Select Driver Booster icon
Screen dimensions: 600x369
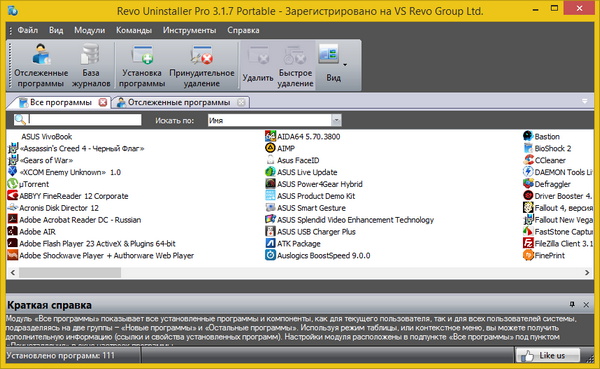[x=528, y=196]
